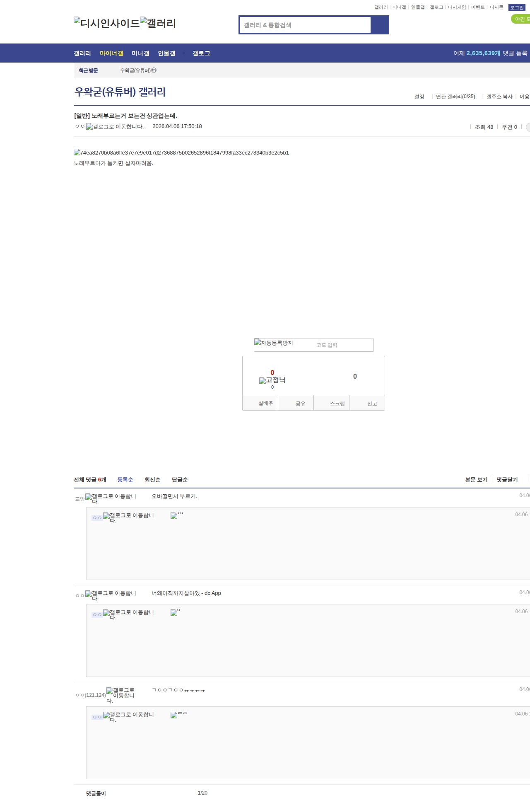
Task: Click the 디시인사이드 logo image
Action: click(x=107, y=23)
